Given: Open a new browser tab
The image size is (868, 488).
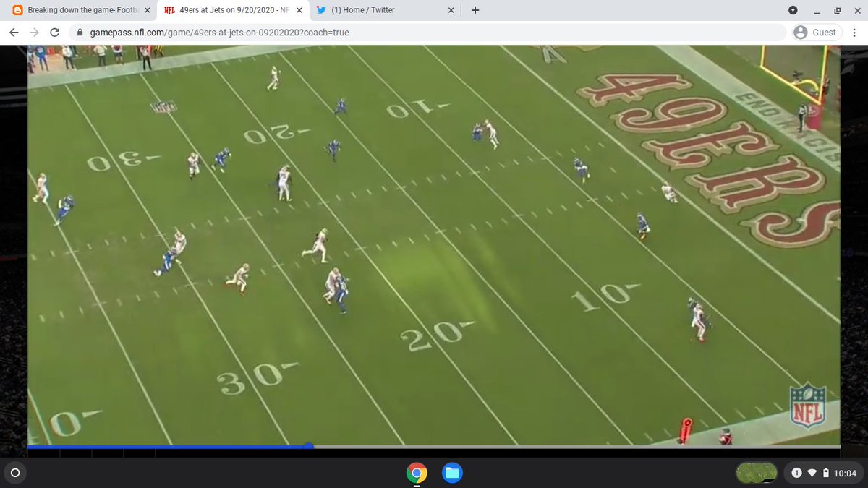Looking at the screenshot, I should tap(475, 10).
